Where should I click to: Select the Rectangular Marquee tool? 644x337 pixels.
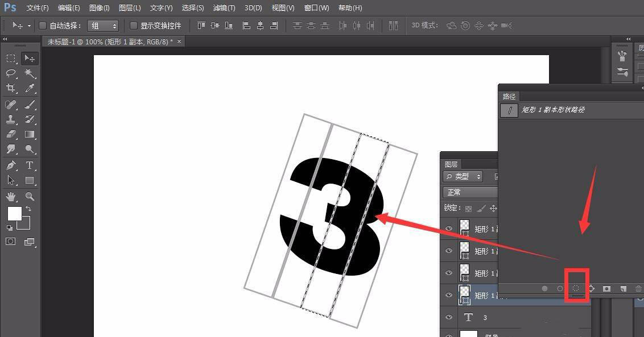coord(11,59)
